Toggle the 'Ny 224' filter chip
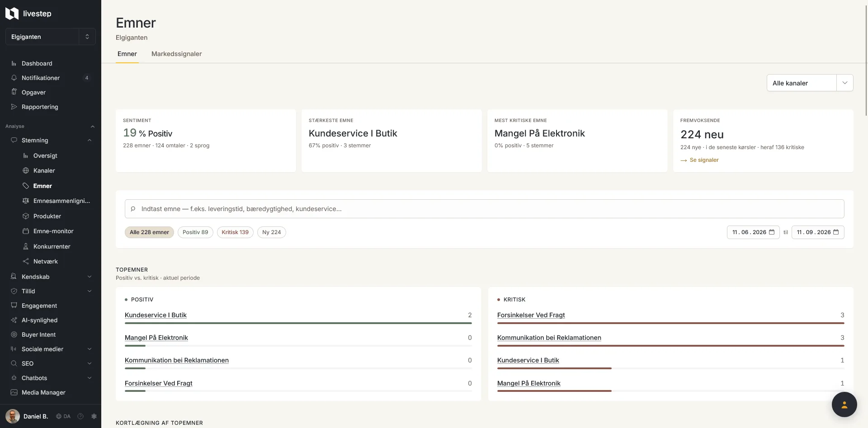Image resolution: width=868 pixels, height=428 pixels. (272, 232)
